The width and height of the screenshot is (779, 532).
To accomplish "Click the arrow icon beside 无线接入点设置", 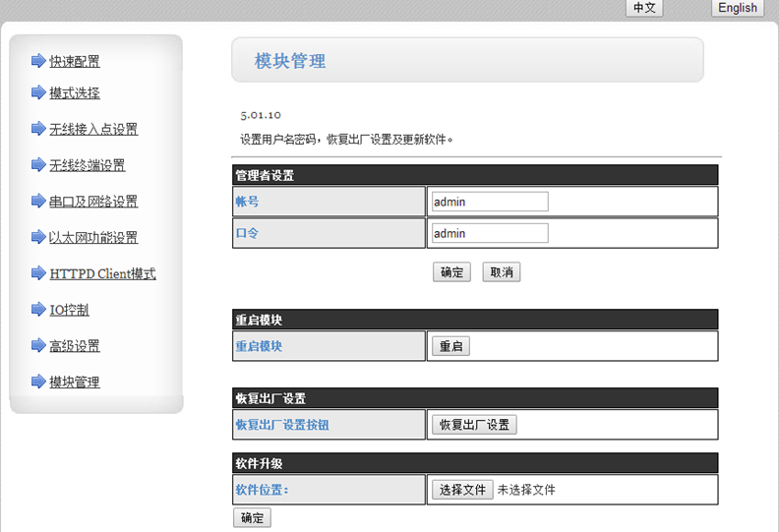I will (38, 129).
